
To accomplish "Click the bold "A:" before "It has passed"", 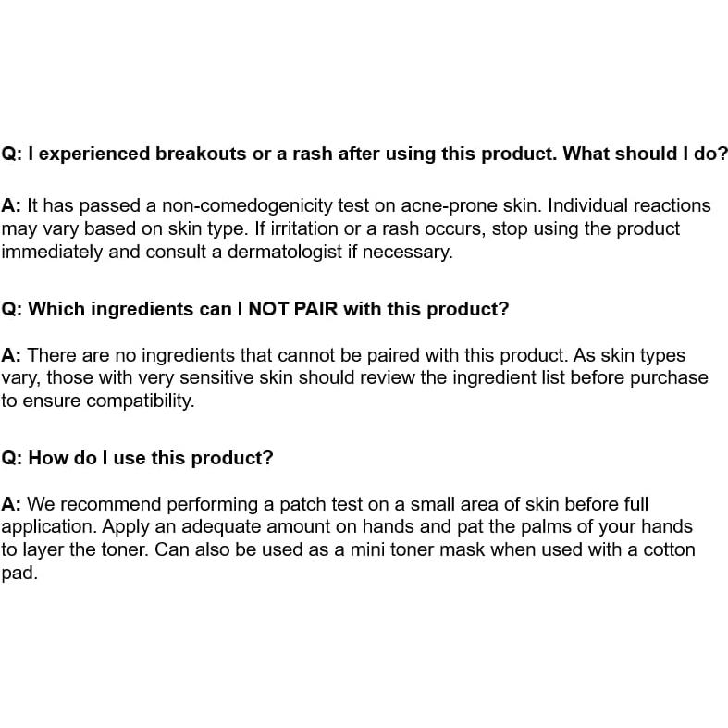I will [x=11, y=205].
